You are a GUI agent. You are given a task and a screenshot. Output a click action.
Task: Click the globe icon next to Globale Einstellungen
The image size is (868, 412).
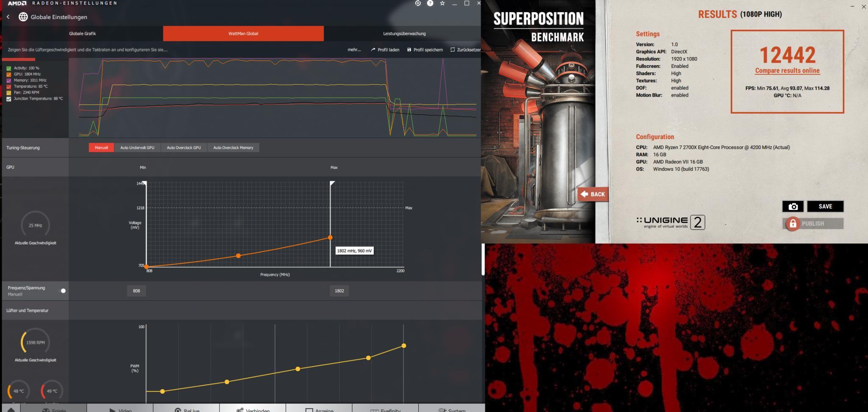pyautogui.click(x=23, y=17)
